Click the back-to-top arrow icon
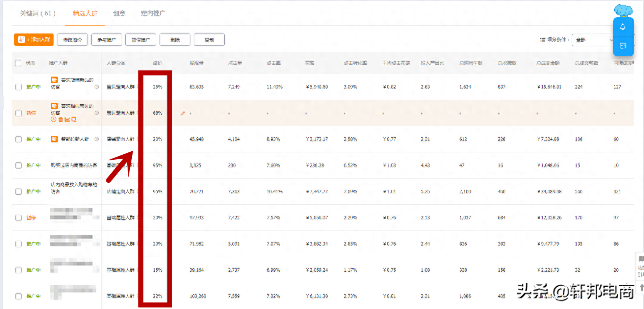This screenshot has width=644, height=309. (x=641, y=287)
